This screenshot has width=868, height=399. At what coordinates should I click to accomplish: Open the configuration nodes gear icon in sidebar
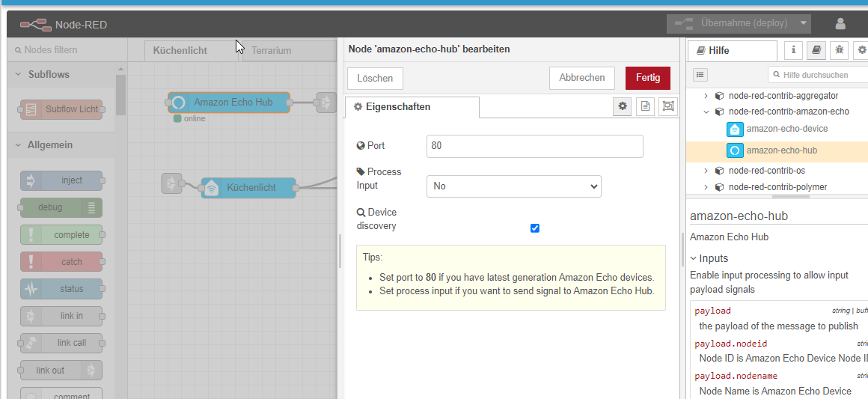coord(861,50)
